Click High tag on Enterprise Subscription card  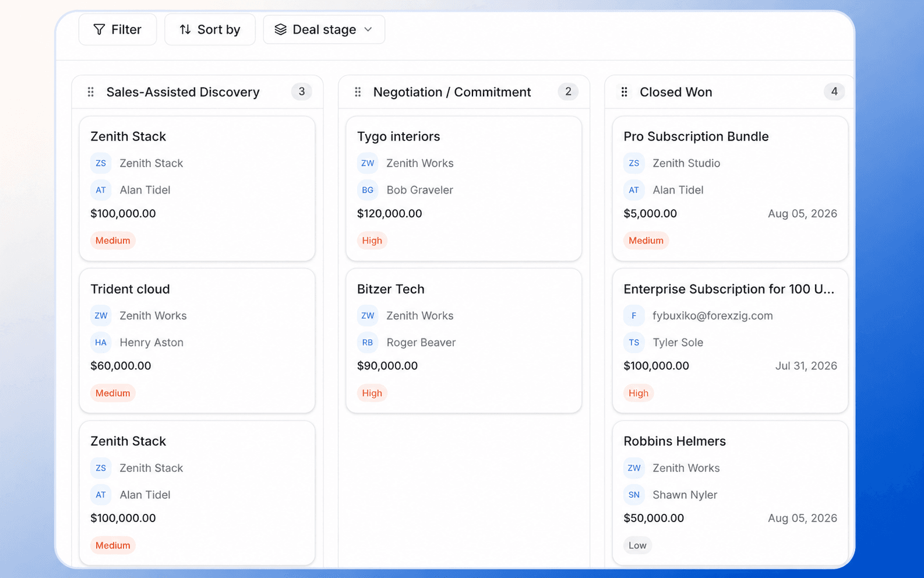click(x=639, y=393)
